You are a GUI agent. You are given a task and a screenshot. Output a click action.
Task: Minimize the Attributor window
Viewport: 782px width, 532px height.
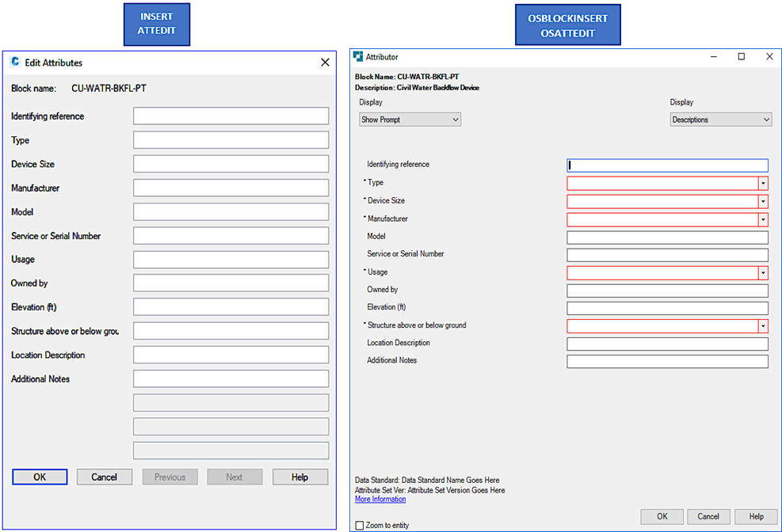(714, 57)
